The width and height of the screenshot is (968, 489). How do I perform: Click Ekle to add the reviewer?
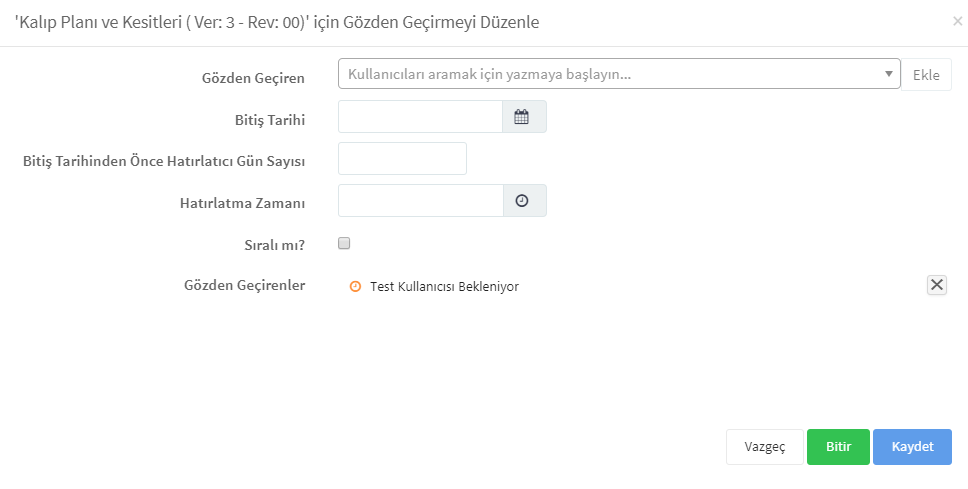pos(926,75)
